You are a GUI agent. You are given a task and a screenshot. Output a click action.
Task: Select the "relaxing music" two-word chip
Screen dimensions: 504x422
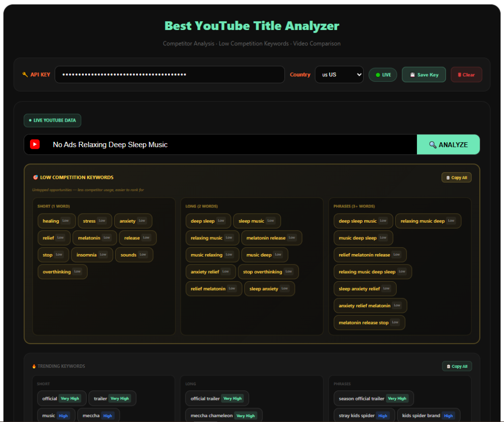click(x=213, y=238)
